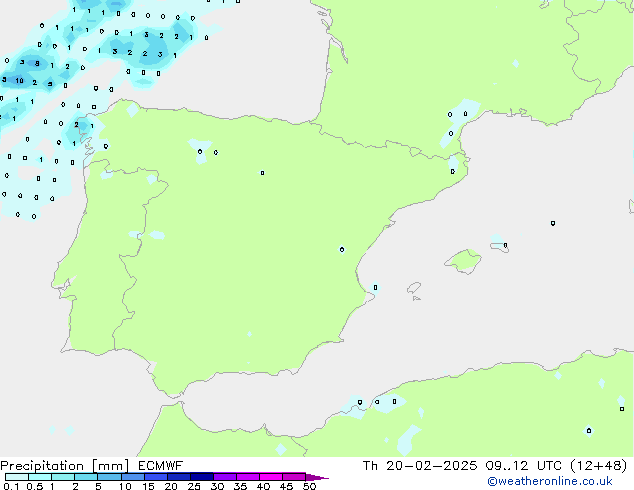Click the '10' precipitation value on map
The height and width of the screenshot is (490, 634).
pos(19,80)
